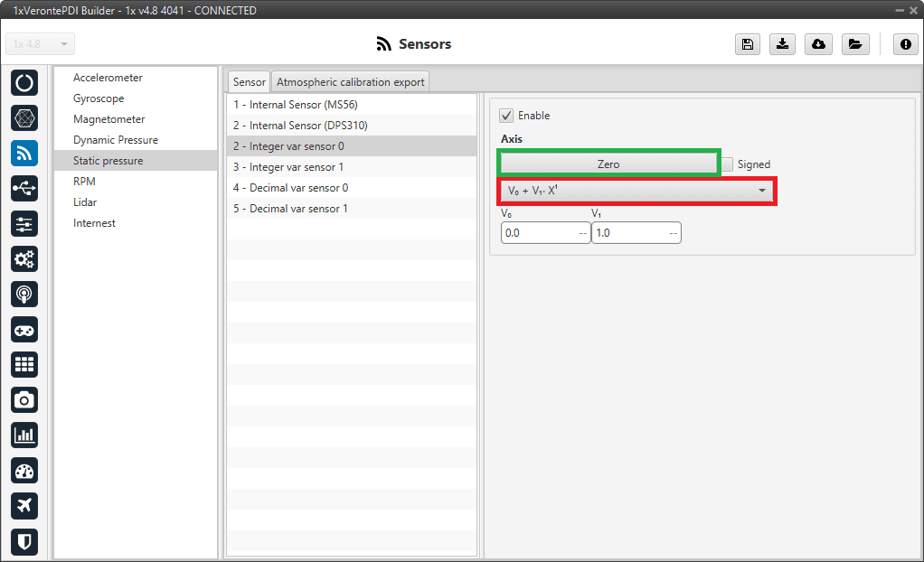924x562 pixels.
Task: Click the V₁ value input field
Action: (x=629, y=232)
